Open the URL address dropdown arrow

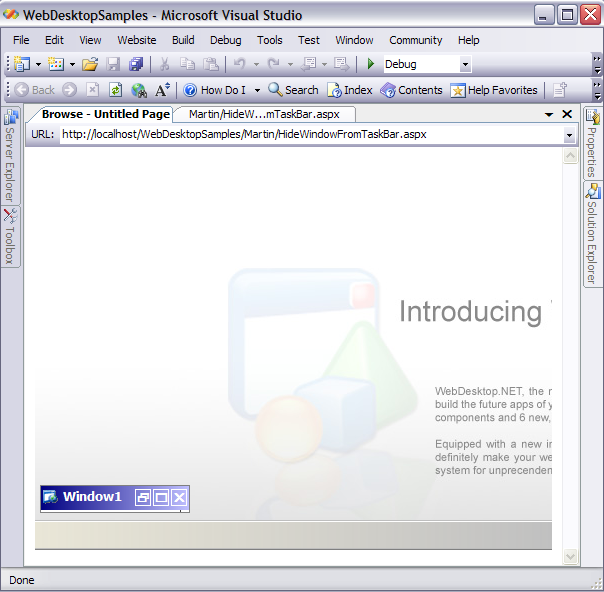tap(569, 135)
